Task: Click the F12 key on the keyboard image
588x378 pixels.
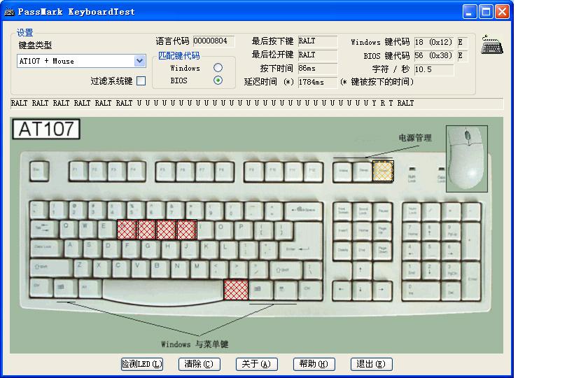Action: pyautogui.click(x=313, y=171)
